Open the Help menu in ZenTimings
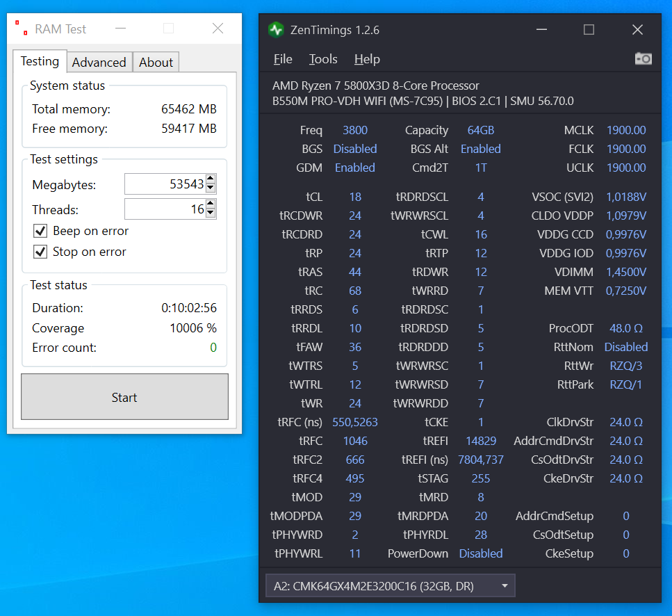Image resolution: width=672 pixels, height=616 pixels. [367, 59]
